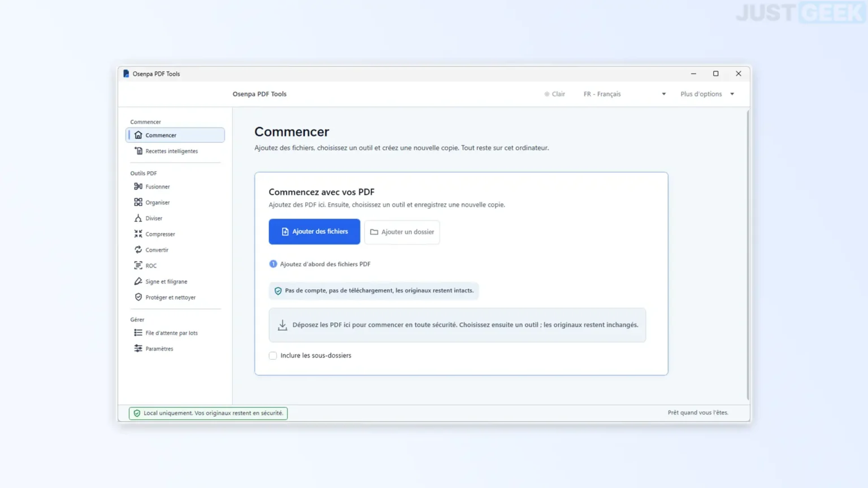Click the shield icon in the status bar

(x=137, y=413)
